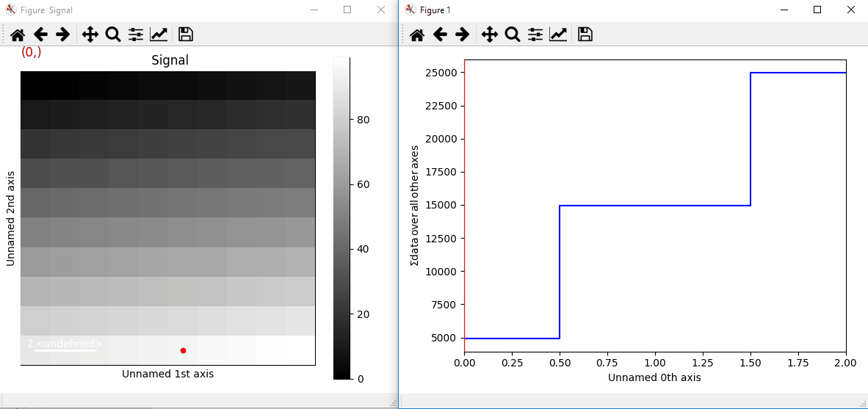Toggle Zoom to rectangle in Signal figure
The width and height of the screenshot is (868, 409).
click(x=113, y=35)
